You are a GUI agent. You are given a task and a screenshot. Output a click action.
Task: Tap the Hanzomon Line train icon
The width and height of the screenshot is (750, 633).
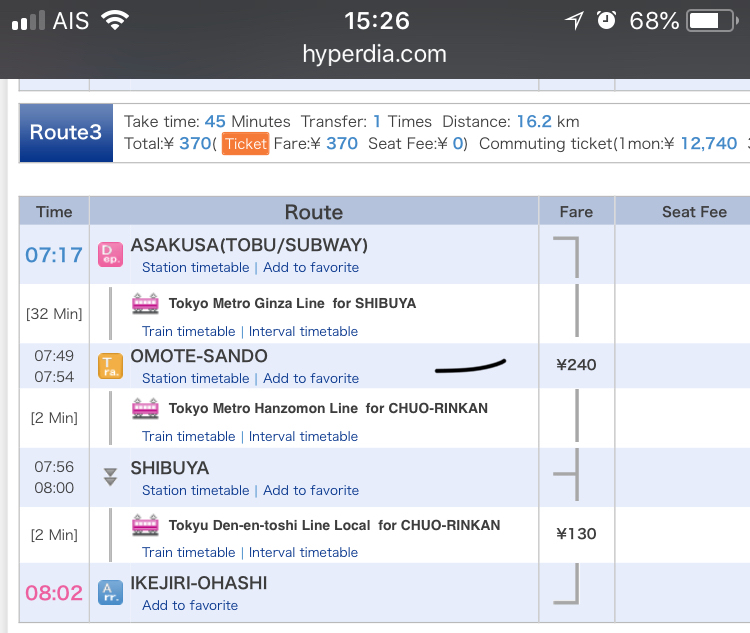[x=145, y=408]
